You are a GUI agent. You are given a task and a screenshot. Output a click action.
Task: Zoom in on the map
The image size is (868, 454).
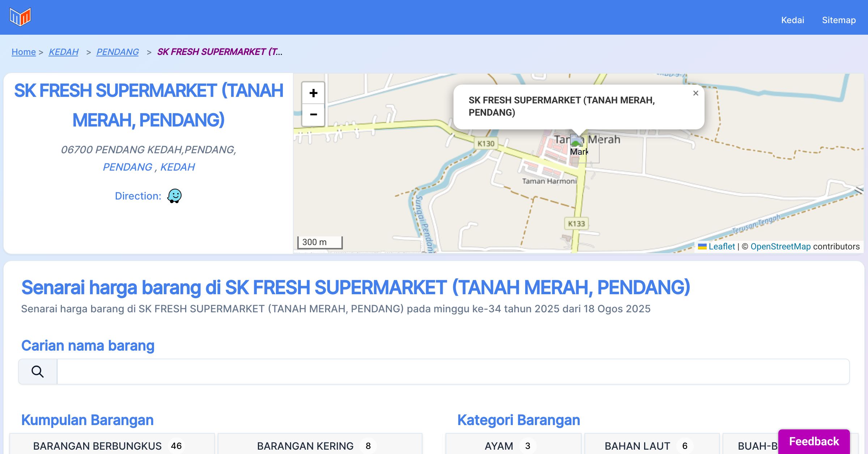(313, 93)
